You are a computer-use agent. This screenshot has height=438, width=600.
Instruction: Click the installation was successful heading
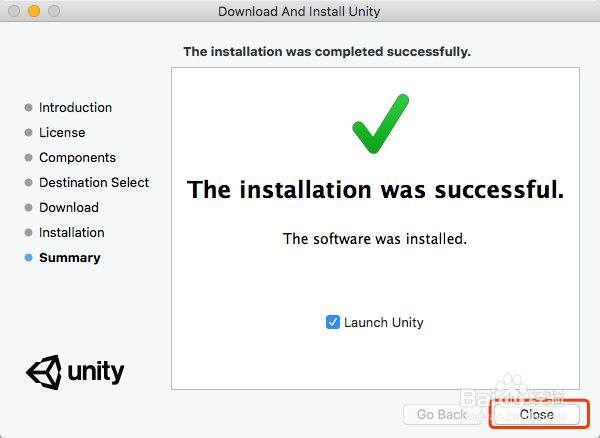(375, 190)
